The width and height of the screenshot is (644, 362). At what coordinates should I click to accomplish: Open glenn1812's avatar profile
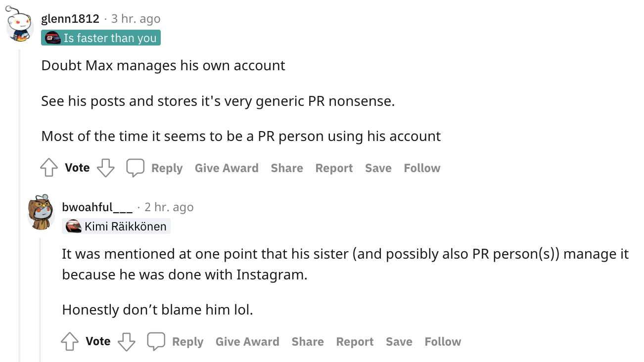(x=20, y=26)
